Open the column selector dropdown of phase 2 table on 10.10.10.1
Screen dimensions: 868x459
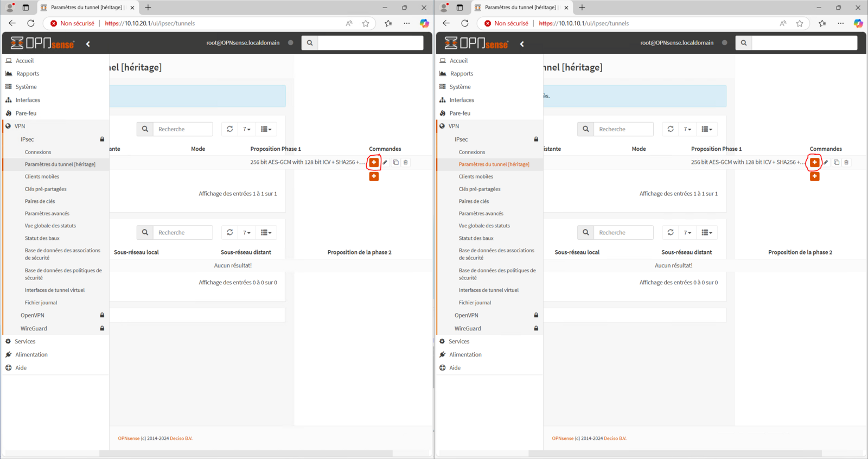pos(706,232)
